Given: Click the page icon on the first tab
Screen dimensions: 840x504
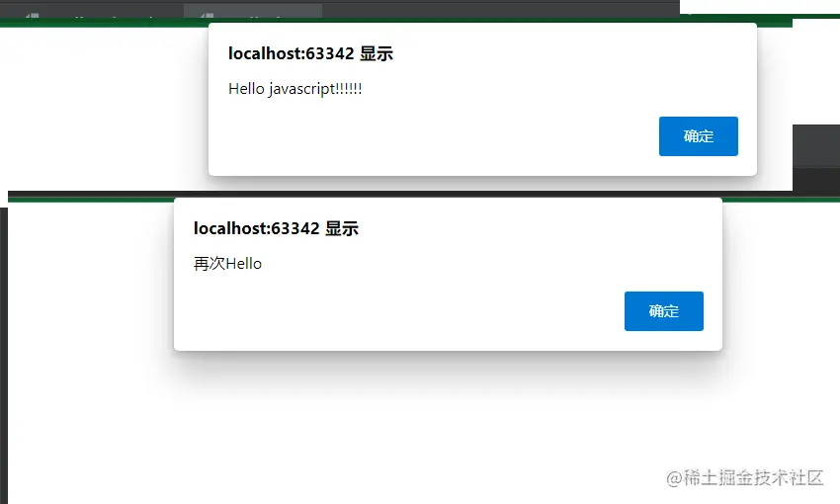Looking at the screenshot, I should (33, 17).
